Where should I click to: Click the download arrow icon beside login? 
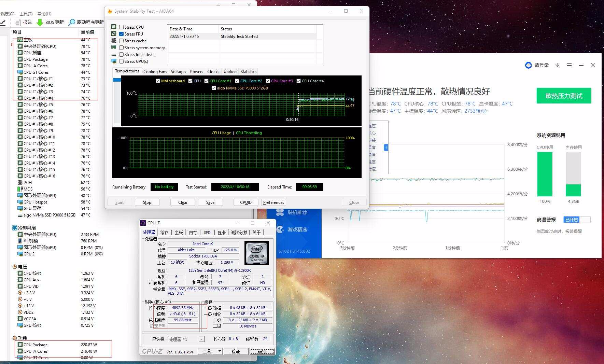[557, 65]
